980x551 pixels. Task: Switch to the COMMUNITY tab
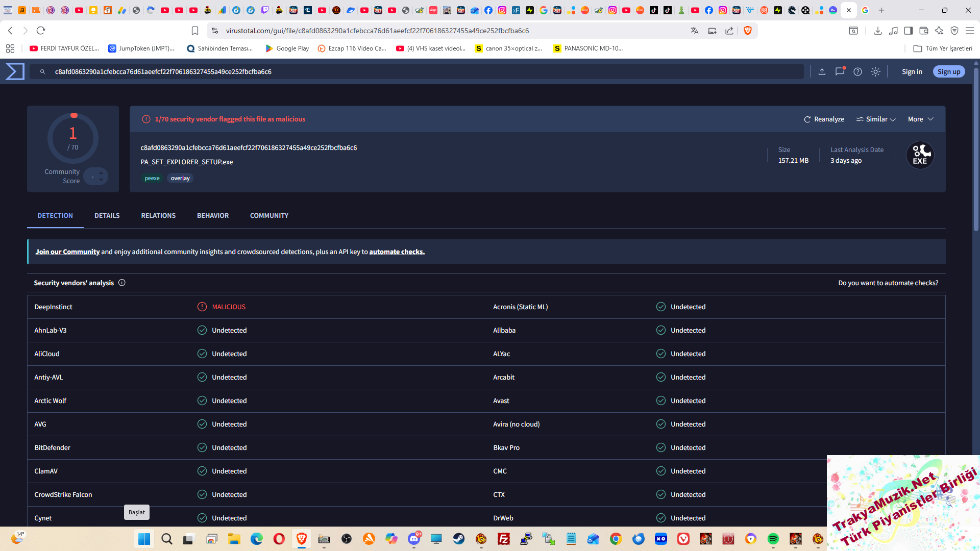(x=269, y=216)
